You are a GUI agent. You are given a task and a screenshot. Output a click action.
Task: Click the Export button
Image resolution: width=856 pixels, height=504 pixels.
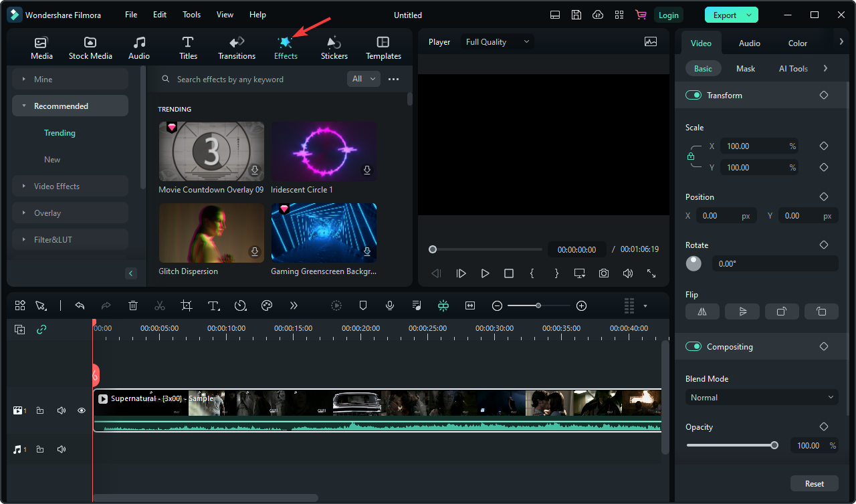click(724, 15)
